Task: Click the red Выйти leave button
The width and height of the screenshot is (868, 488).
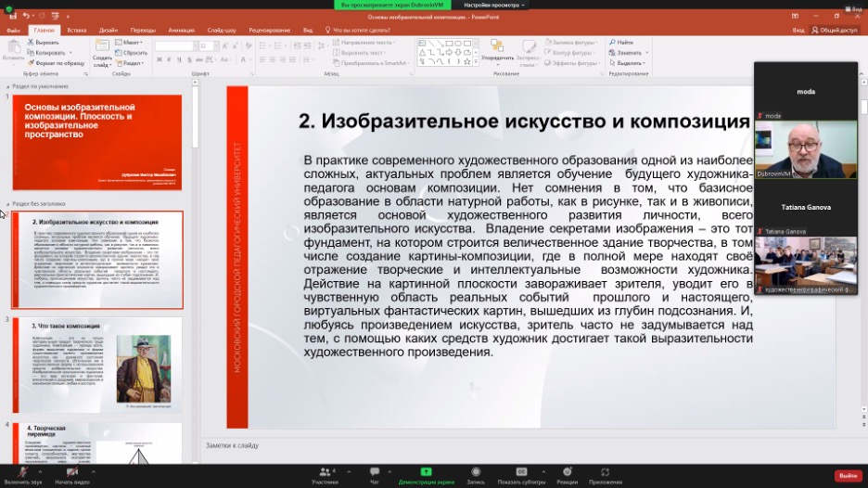Action: (x=848, y=475)
